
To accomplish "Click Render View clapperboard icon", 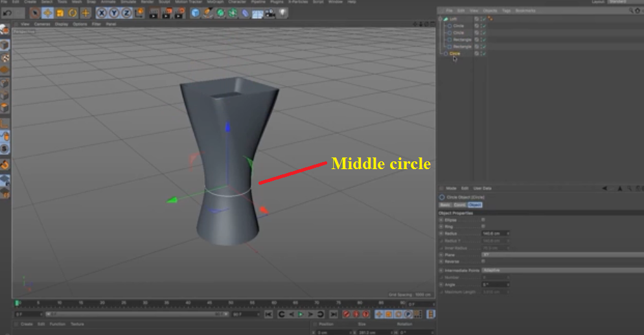I will (x=154, y=13).
